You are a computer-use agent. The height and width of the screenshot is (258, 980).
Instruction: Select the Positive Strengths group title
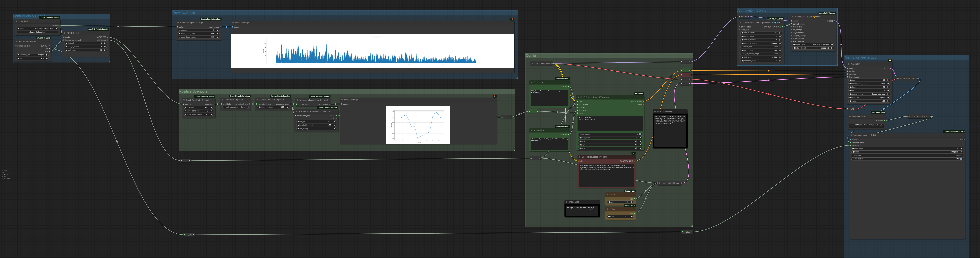pos(193,91)
